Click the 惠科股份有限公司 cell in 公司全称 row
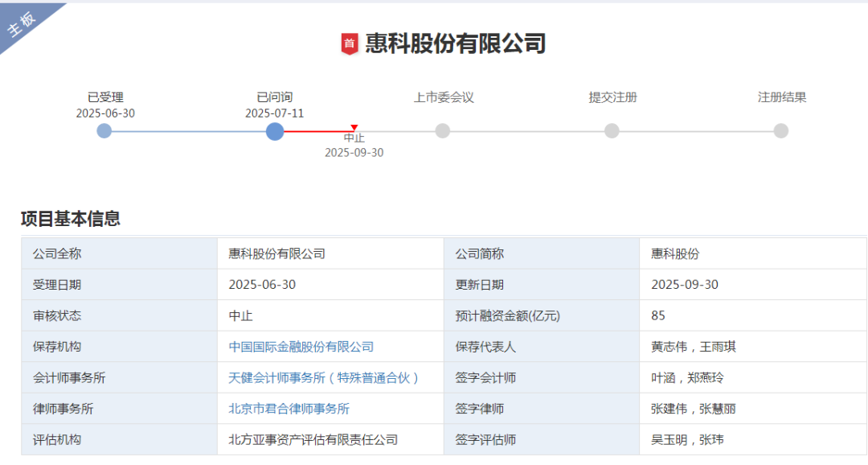The width and height of the screenshot is (868, 465). 330,254
